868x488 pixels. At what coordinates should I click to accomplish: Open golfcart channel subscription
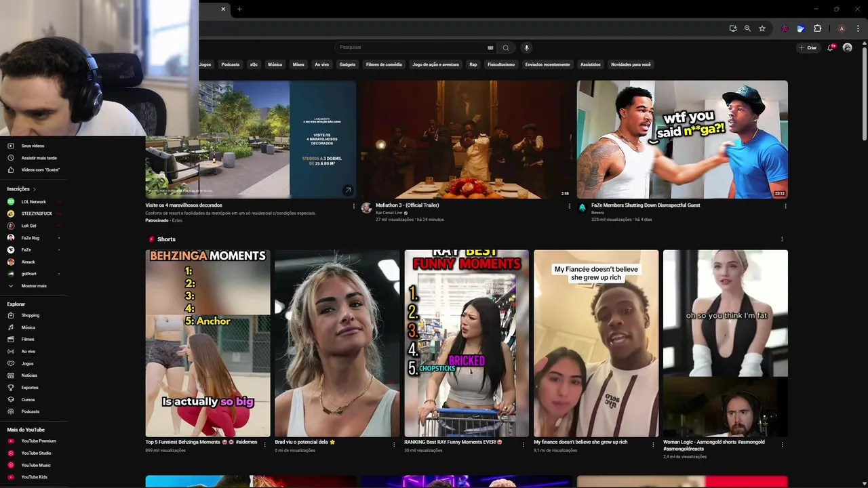28,274
